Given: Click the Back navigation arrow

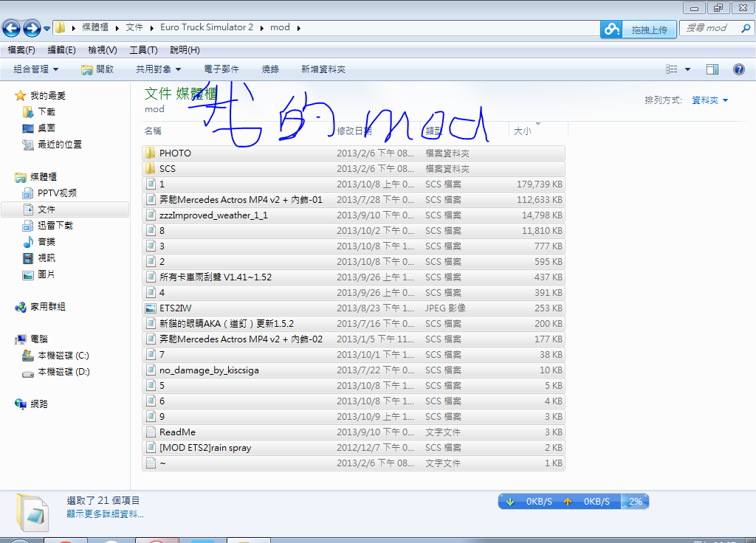Looking at the screenshot, I should 12,29.
